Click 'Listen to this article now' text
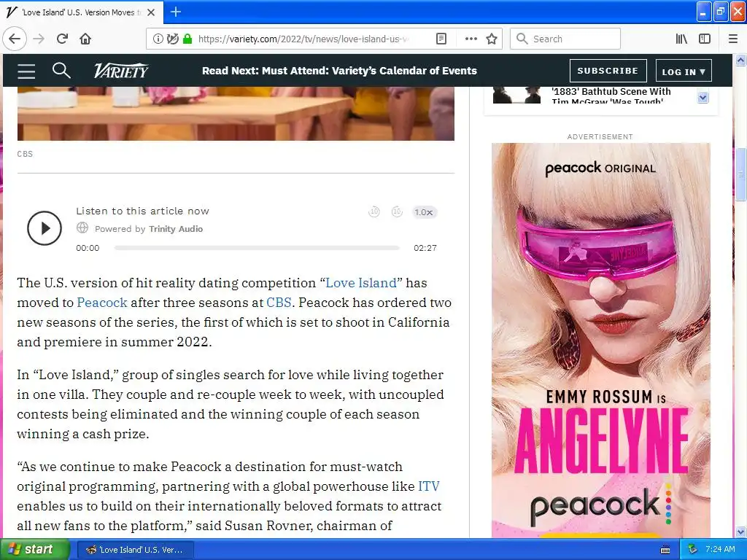747x560 pixels. 142,211
